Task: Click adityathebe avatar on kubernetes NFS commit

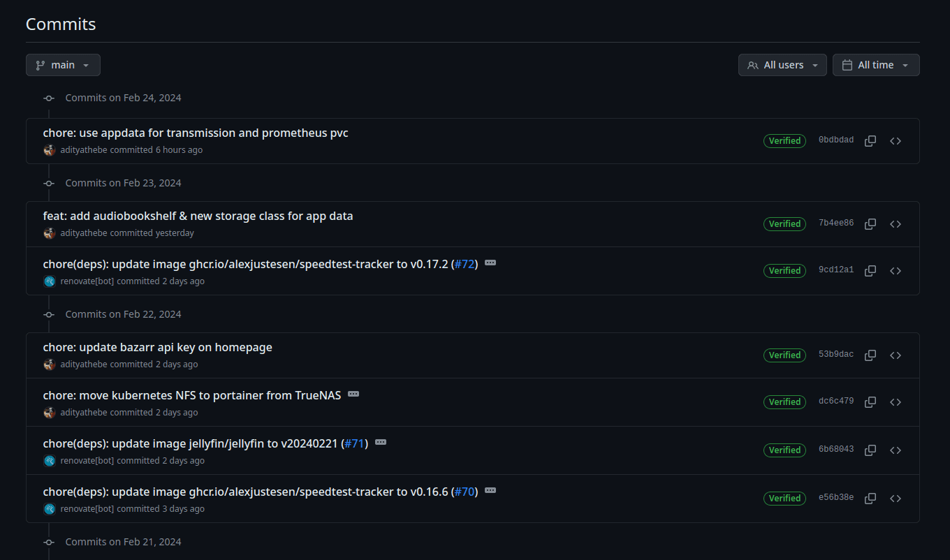Action: click(50, 413)
